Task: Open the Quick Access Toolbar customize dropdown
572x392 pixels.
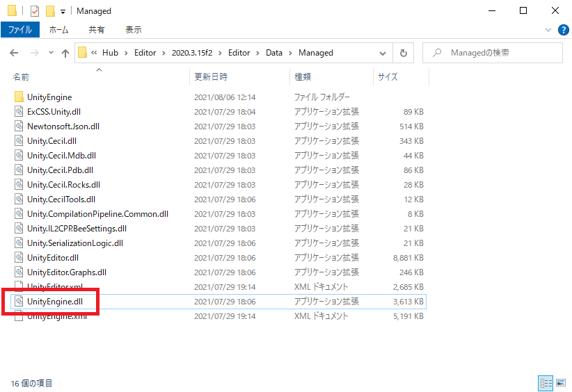Action: pyautogui.click(x=63, y=12)
